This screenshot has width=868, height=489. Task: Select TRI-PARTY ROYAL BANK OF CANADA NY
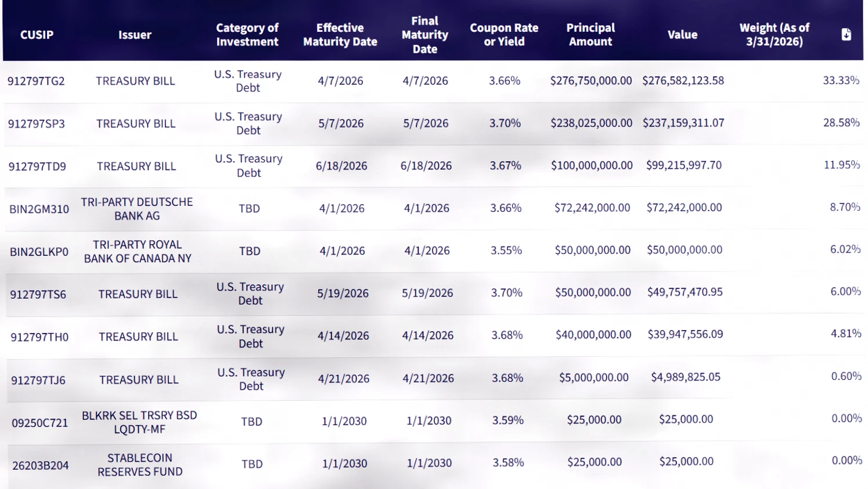[138, 251]
